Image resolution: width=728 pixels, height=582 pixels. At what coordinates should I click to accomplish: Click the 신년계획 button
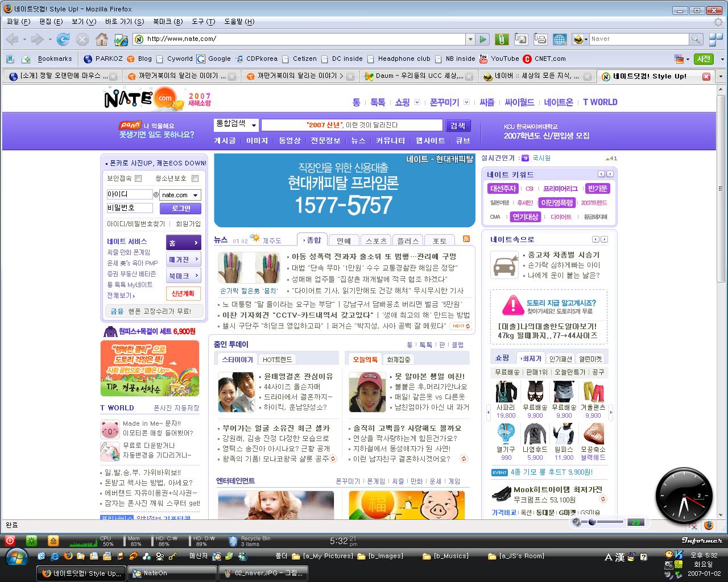(x=184, y=293)
